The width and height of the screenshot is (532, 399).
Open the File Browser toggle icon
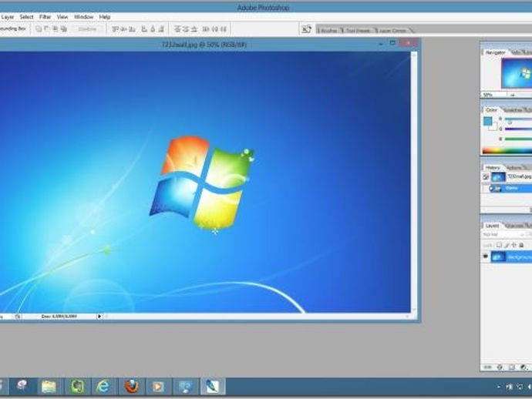pos(307,29)
